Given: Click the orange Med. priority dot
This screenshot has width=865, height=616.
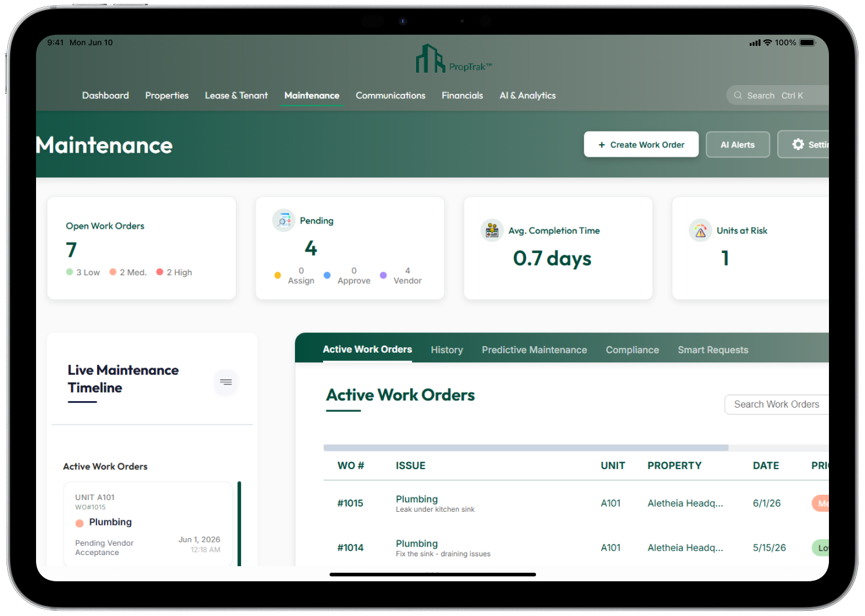Looking at the screenshot, I should [x=113, y=272].
